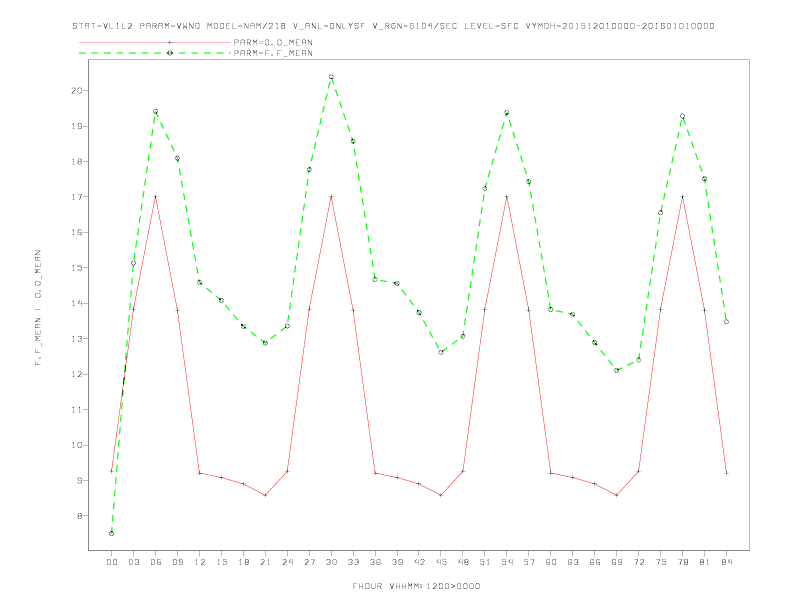Screen dimensions: 792x612
Task: Click x-axis tick label 84
Action: coord(726,562)
